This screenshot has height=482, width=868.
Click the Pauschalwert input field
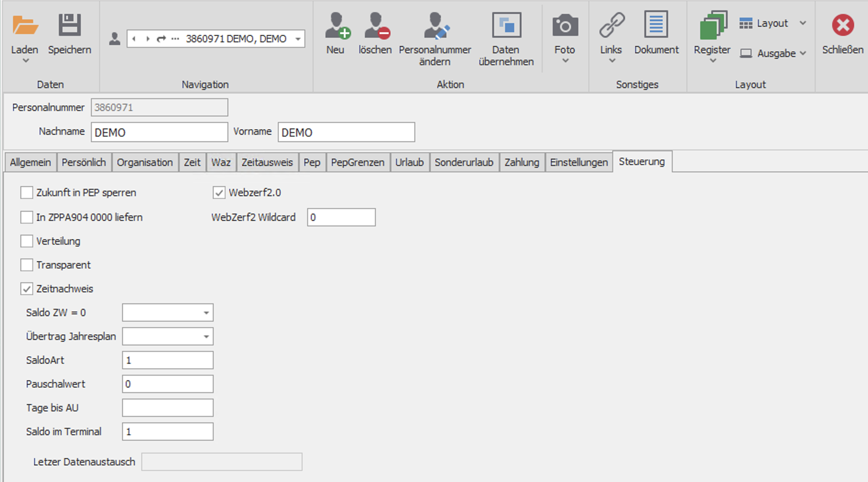click(168, 384)
